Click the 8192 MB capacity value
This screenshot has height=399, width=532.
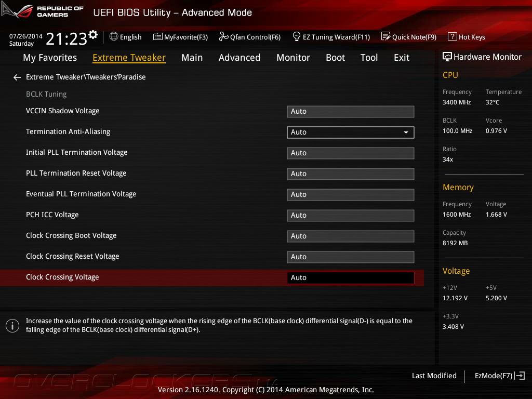(455, 243)
